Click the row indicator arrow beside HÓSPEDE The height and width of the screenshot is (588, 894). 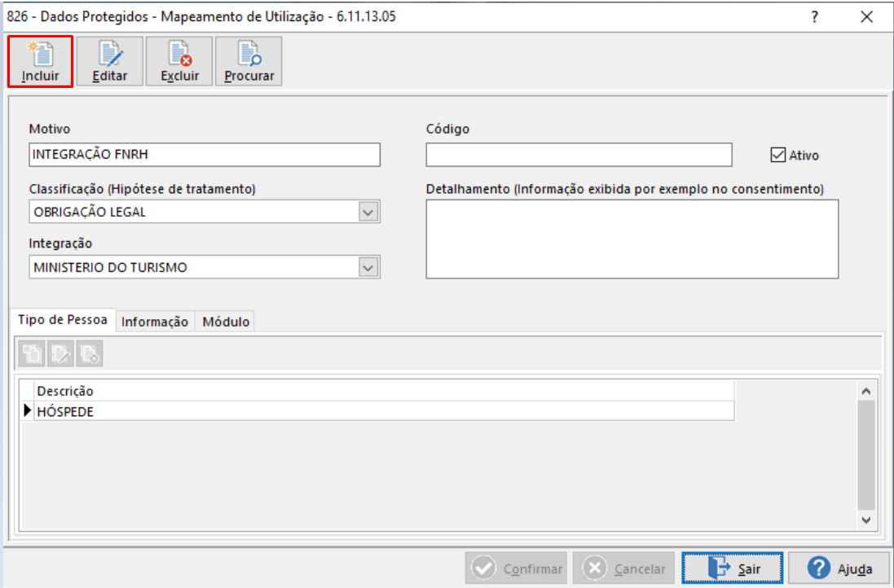point(27,410)
